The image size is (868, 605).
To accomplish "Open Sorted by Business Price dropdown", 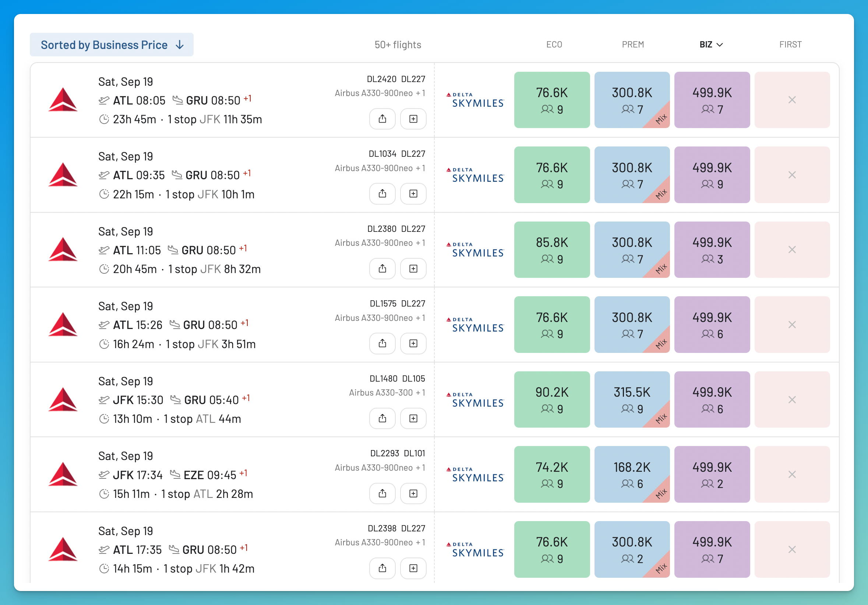I will coord(112,45).
